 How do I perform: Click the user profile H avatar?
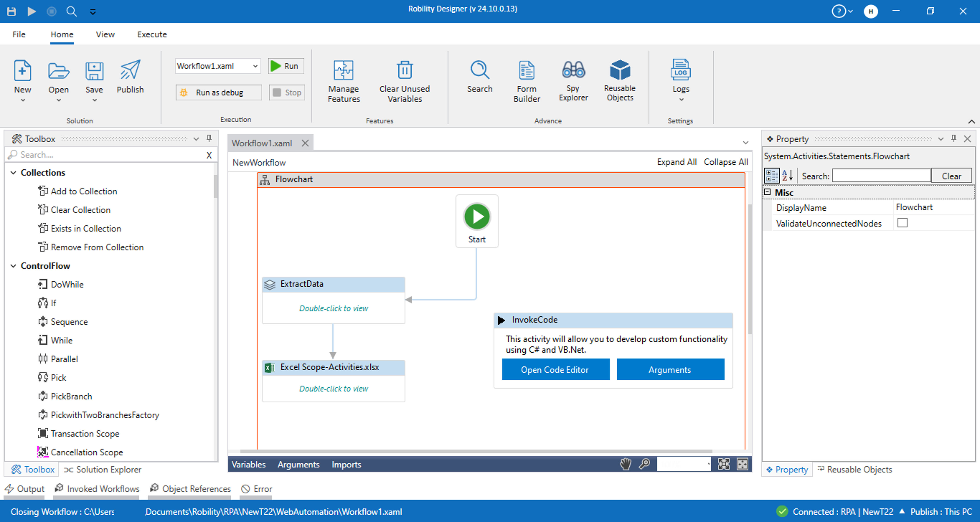pyautogui.click(x=870, y=11)
